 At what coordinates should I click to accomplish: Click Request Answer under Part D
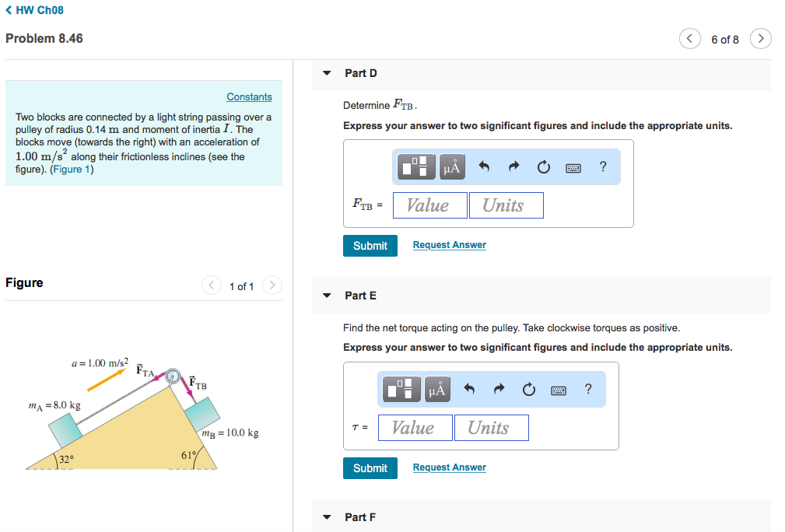[449, 244]
